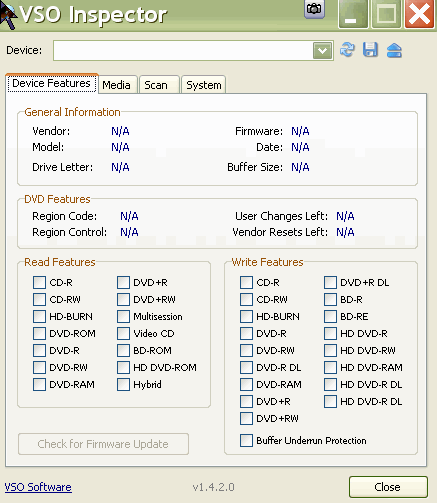Screen dimensions: 437x503
Task: Click the blue floppy disk save icon
Action: [x=370, y=50]
